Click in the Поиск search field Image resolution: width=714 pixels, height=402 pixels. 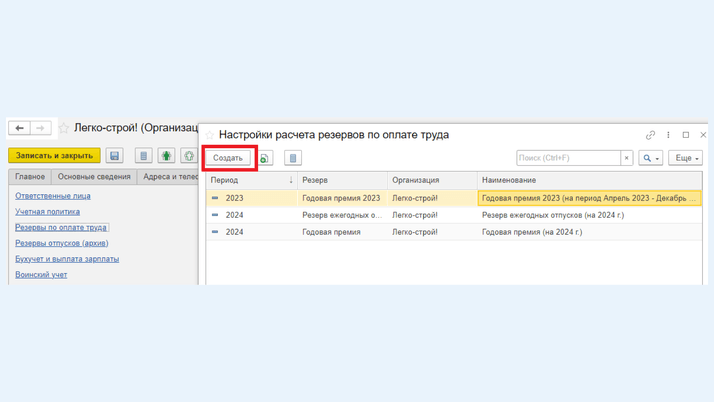click(567, 158)
